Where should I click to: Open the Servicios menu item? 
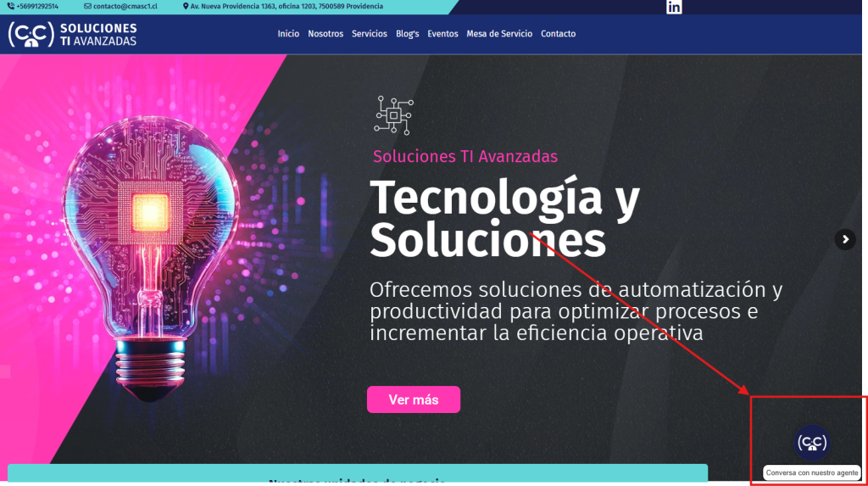pyautogui.click(x=370, y=34)
